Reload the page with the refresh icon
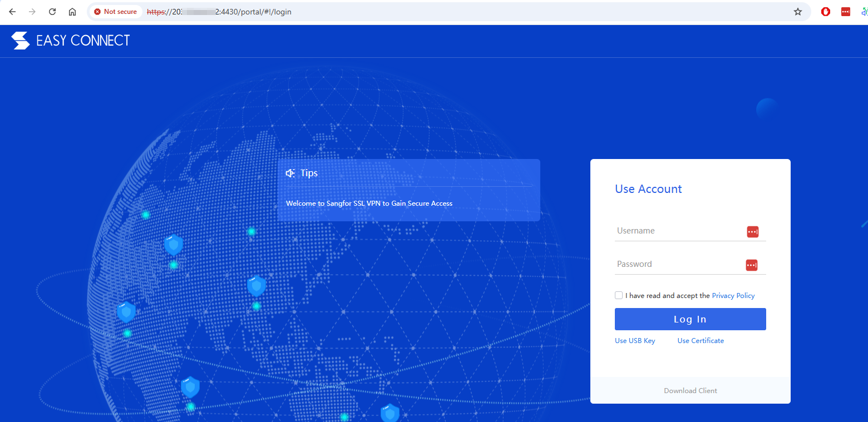868x422 pixels. [x=52, y=12]
